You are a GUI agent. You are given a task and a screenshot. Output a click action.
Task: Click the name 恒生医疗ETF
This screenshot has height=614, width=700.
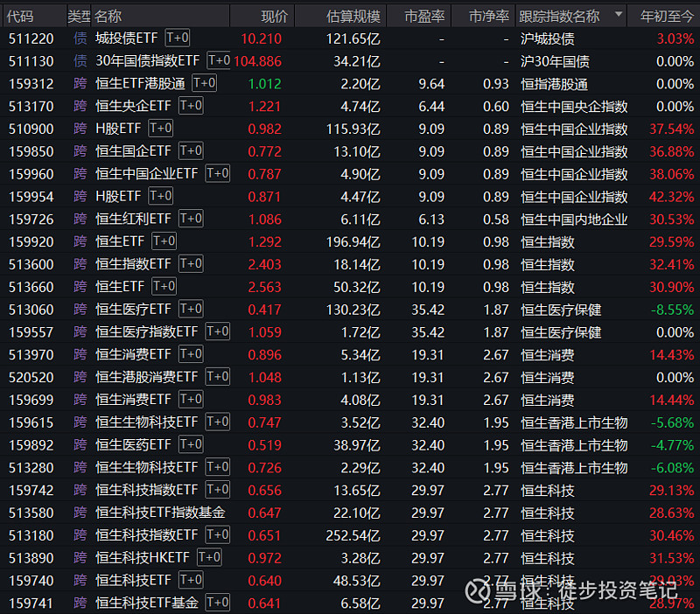tap(134, 309)
